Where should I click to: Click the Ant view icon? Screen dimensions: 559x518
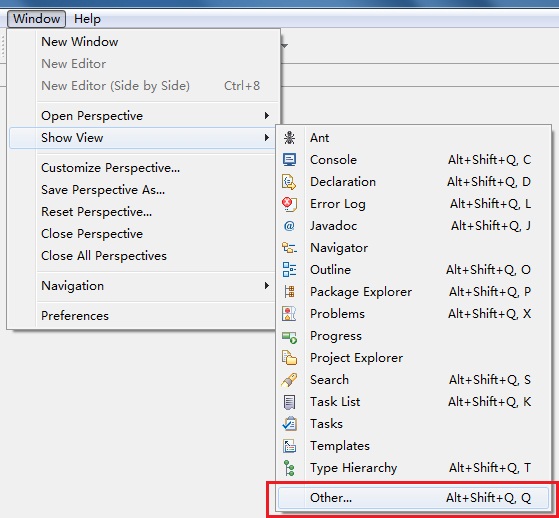tap(289, 138)
